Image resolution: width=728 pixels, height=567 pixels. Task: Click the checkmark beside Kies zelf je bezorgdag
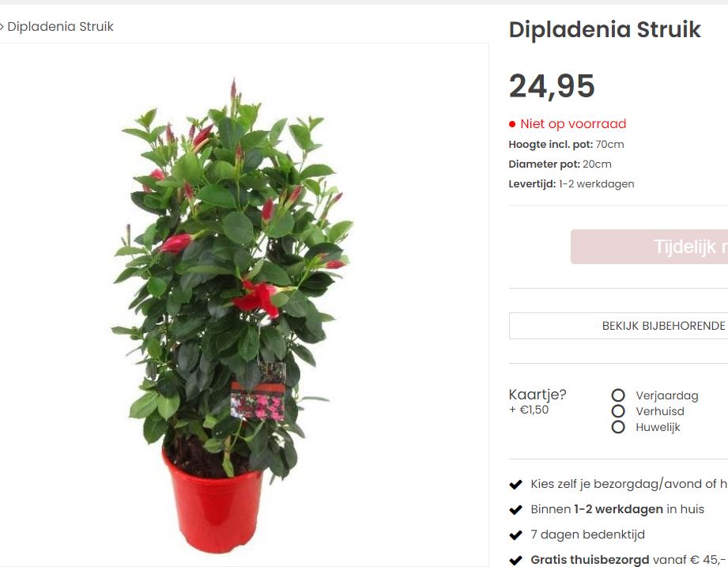click(516, 484)
